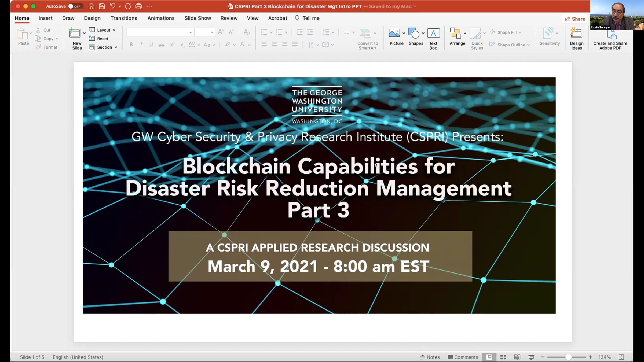Image resolution: width=644 pixels, height=362 pixels.
Task: Toggle underline formatting
Action: click(x=151, y=45)
